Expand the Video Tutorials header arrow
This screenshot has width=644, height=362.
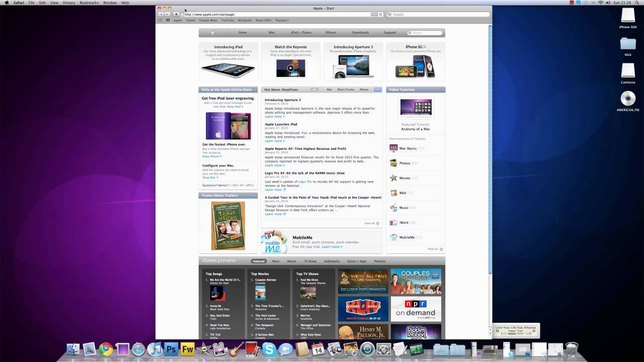(443, 89)
